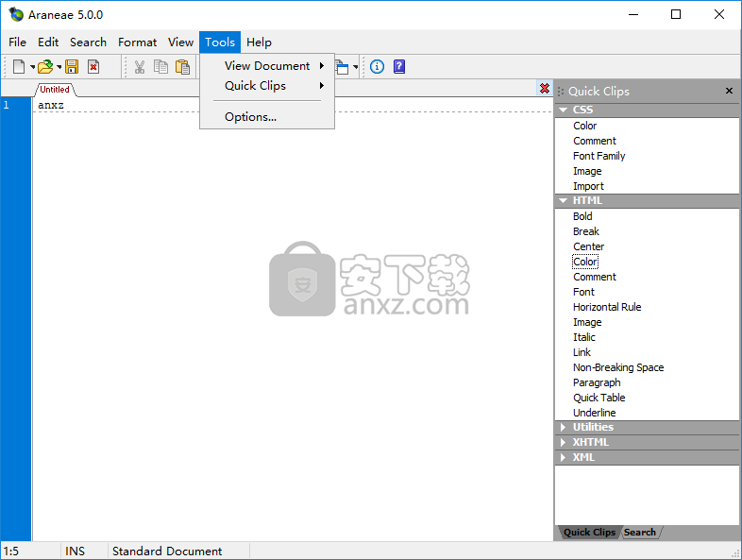The width and height of the screenshot is (742, 560).
Task: Insert the CSS Comment clip
Action: [595, 141]
